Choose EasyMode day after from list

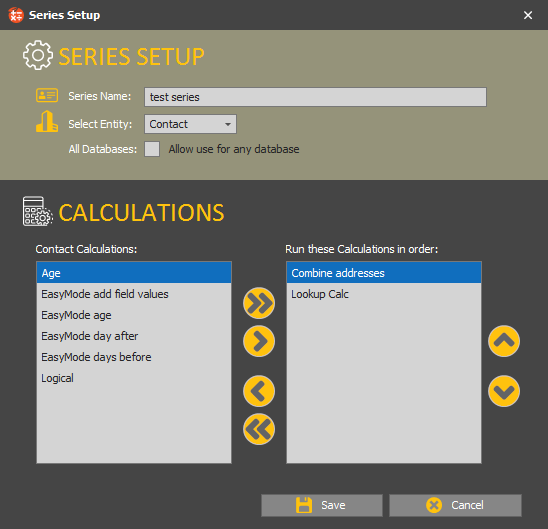[134, 336]
